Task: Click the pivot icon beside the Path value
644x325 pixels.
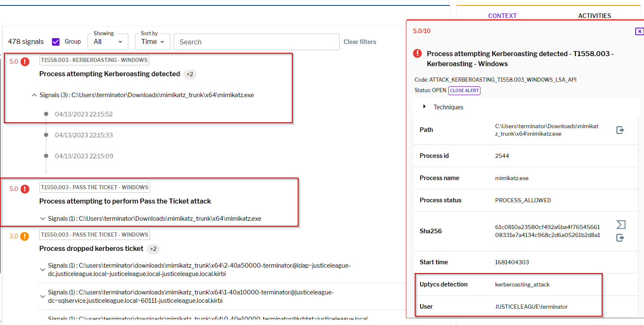Action: tap(620, 130)
